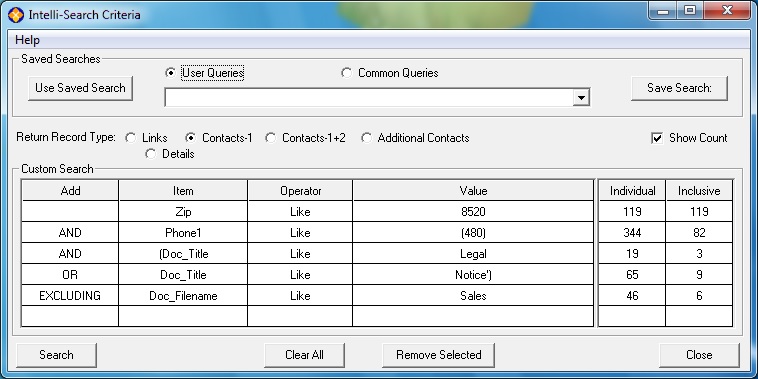Expand the saved searches dropdown arrow

pyautogui.click(x=581, y=98)
